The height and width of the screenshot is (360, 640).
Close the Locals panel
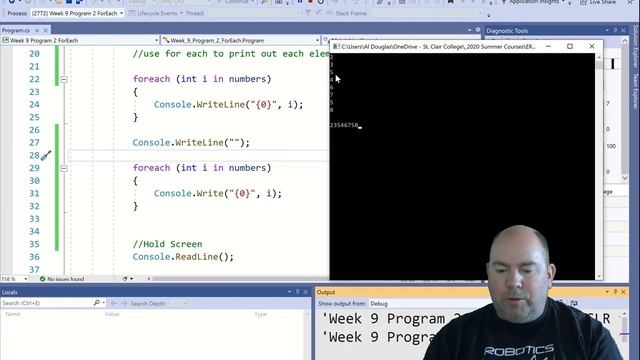305,292
